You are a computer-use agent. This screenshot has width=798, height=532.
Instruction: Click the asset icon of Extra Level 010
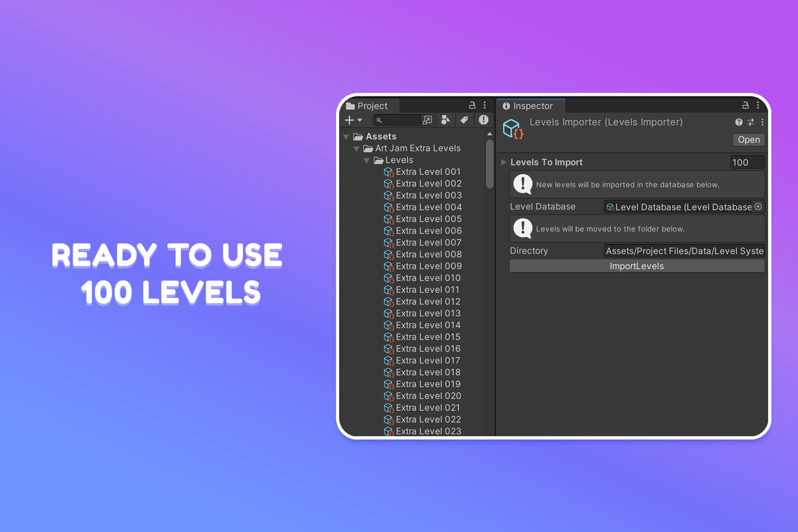pyautogui.click(x=389, y=278)
